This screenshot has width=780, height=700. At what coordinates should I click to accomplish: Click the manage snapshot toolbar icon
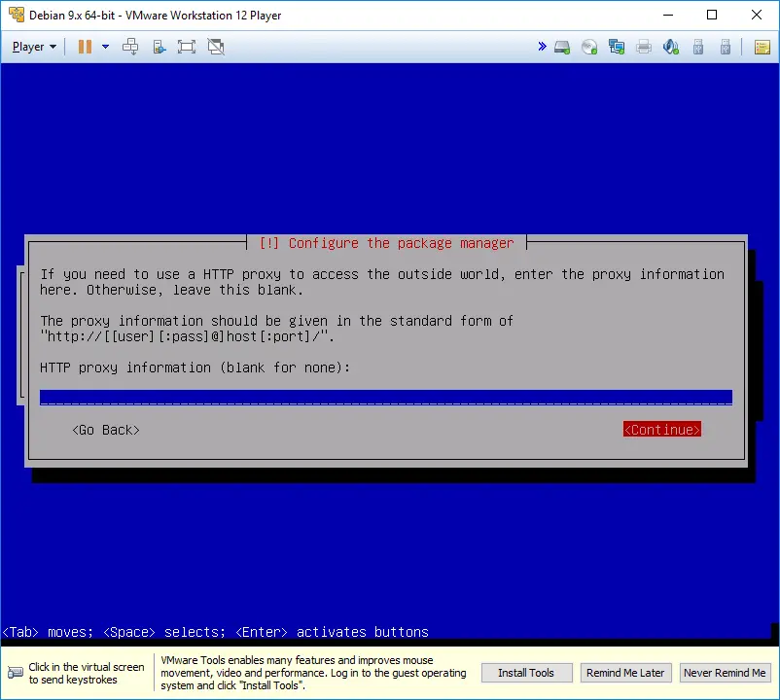(159, 47)
